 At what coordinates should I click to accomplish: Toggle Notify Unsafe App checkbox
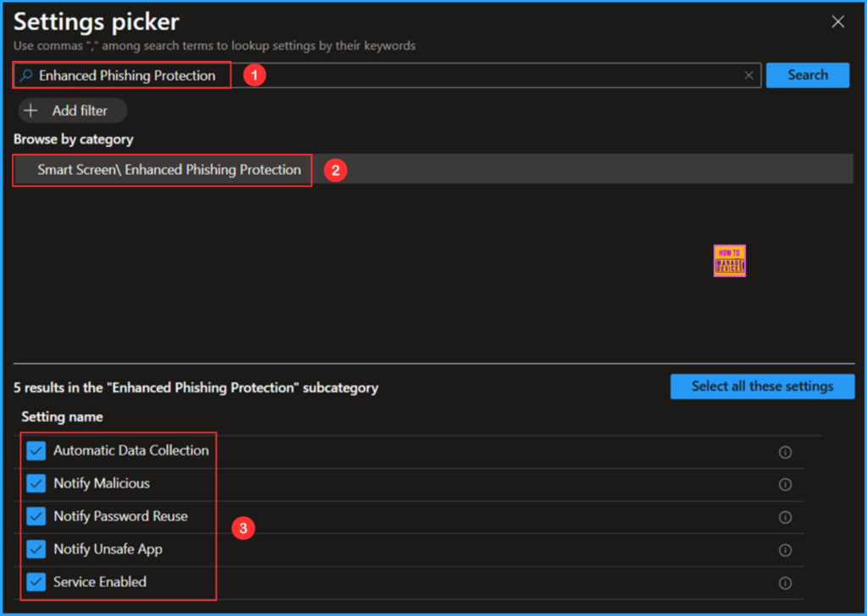(36, 549)
